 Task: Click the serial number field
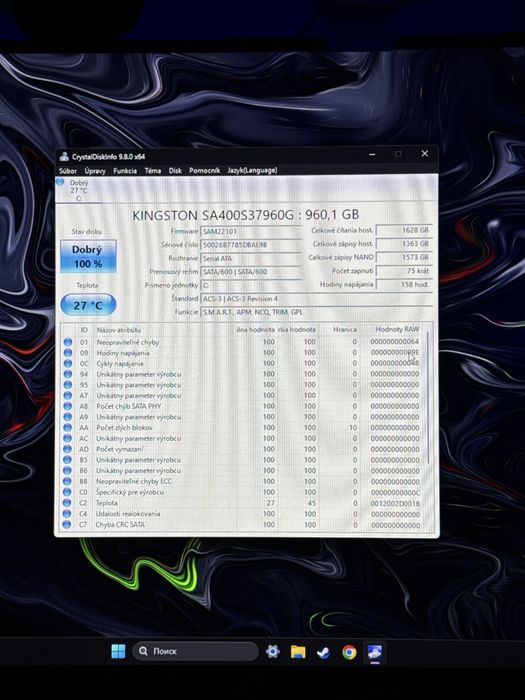(x=251, y=245)
